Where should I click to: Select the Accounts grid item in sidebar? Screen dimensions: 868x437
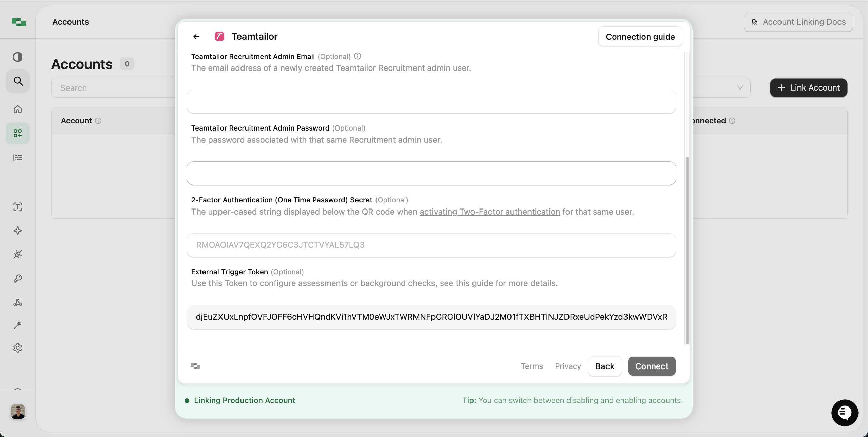tap(18, 133)
